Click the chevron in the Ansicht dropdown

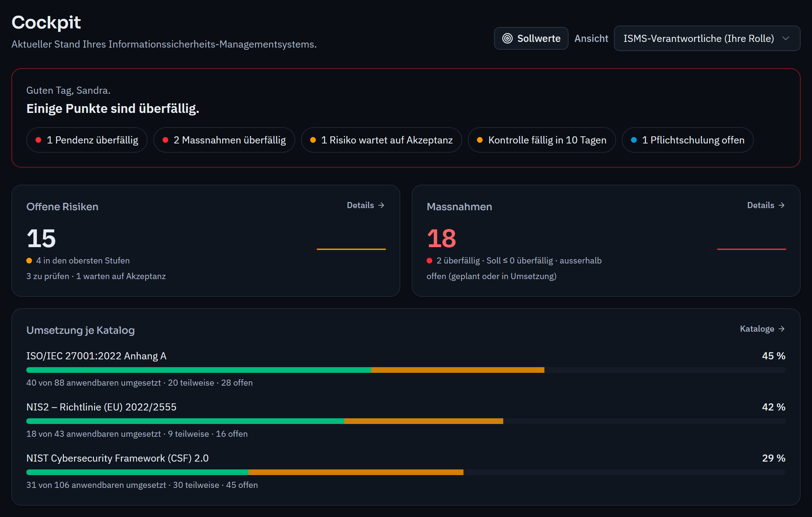pyautogui.click(x=786, y=38)
